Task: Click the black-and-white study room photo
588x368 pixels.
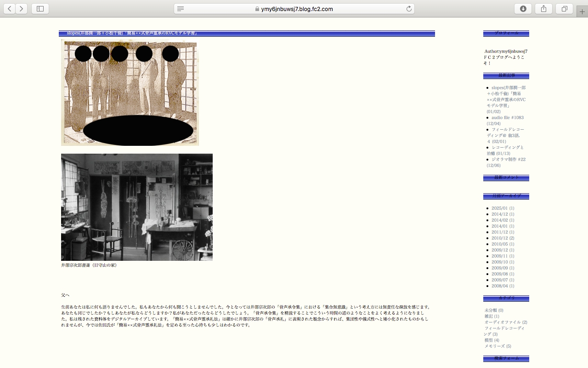Action: pos(137,207)
